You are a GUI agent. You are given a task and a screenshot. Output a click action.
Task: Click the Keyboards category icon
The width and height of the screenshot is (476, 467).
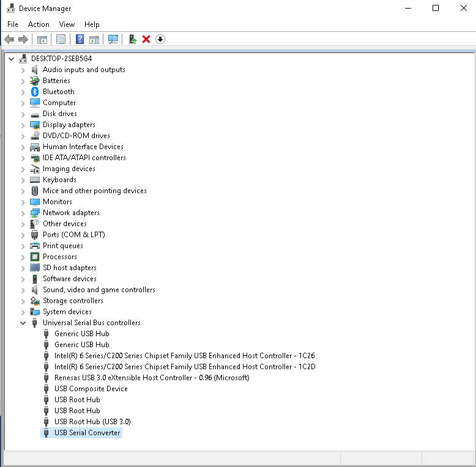[x=35, y=180]
